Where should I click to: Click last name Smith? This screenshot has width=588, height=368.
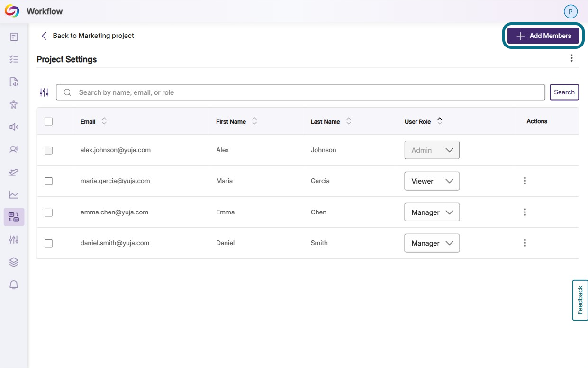319,243
